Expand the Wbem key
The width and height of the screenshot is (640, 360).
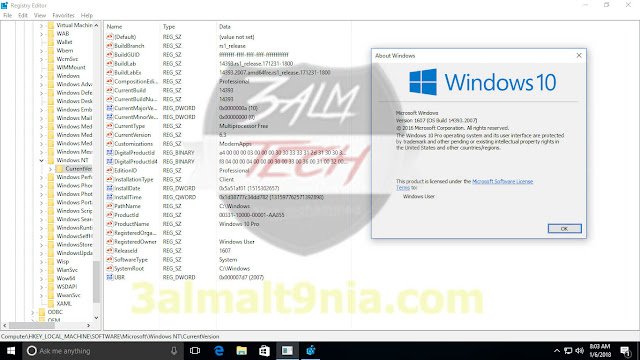click(x=41, y=51)
